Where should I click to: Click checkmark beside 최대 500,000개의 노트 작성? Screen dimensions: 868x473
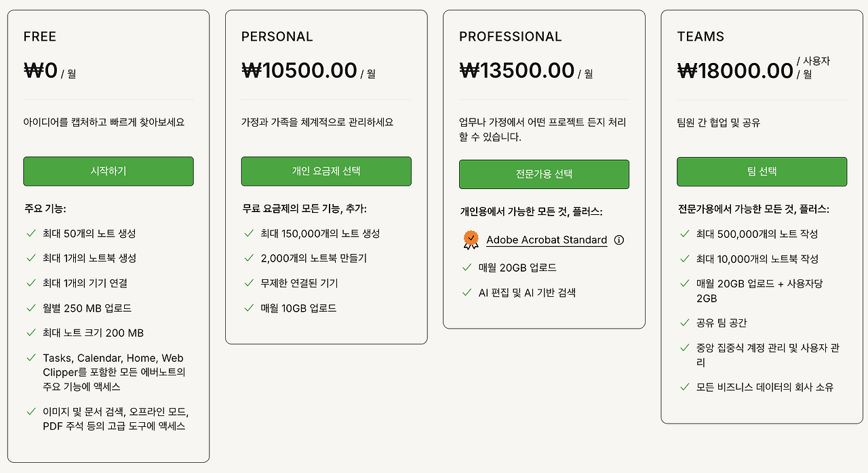coord(684,234)
